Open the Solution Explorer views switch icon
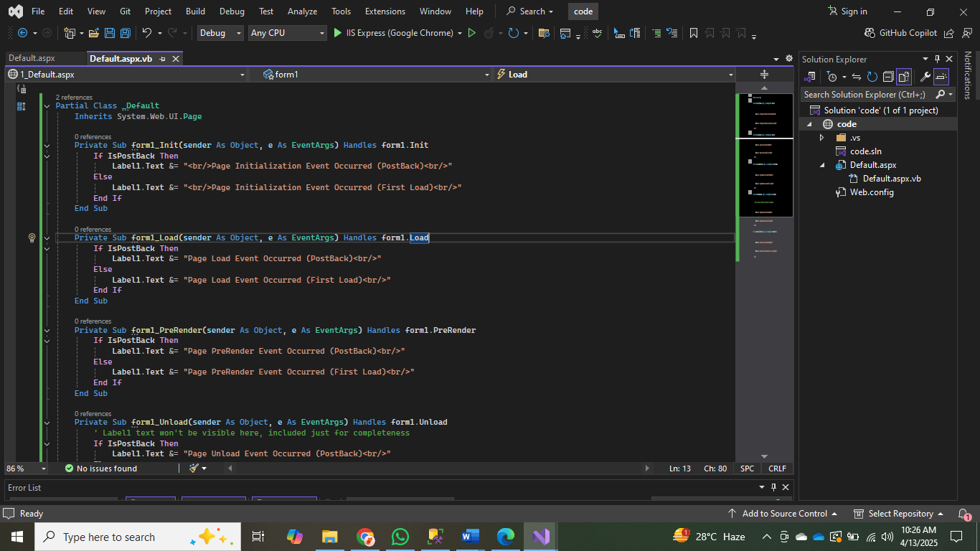This screenshot has height=551, width=980. pos(810,77)
